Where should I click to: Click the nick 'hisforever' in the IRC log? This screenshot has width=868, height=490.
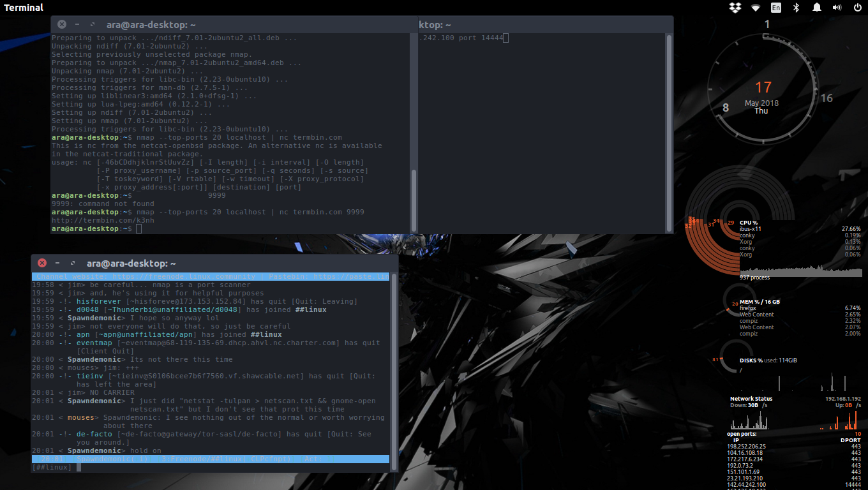pyautogui.click(x=98, y=301)
